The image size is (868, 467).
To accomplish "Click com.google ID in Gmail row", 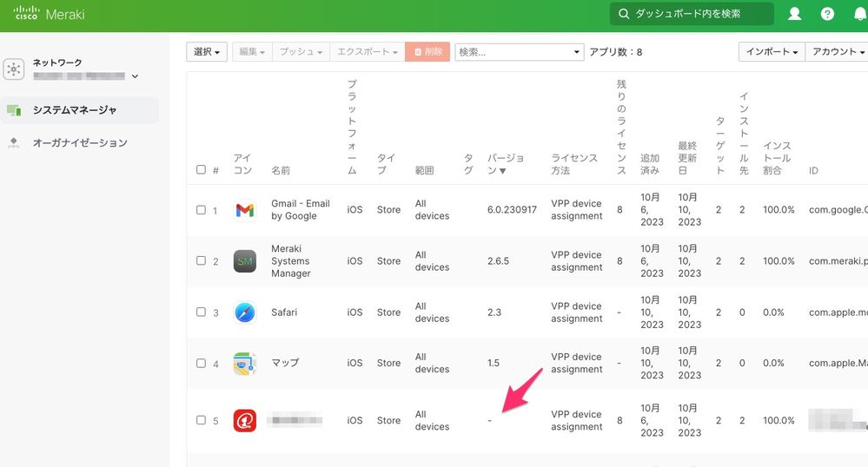I will point(838,210).
